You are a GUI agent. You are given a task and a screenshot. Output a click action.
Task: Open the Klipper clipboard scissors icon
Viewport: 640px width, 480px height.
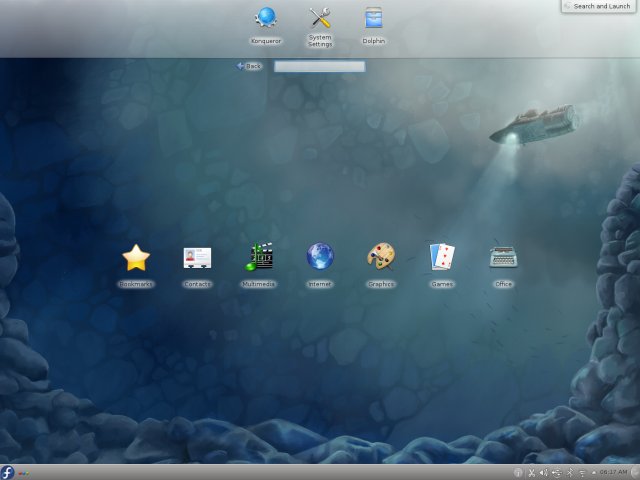tap(531, 472)
